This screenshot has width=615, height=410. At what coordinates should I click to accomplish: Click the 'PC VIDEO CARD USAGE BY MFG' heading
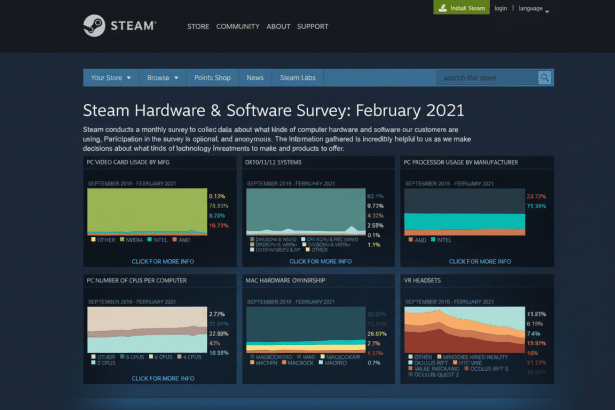[x=128, y=162]
